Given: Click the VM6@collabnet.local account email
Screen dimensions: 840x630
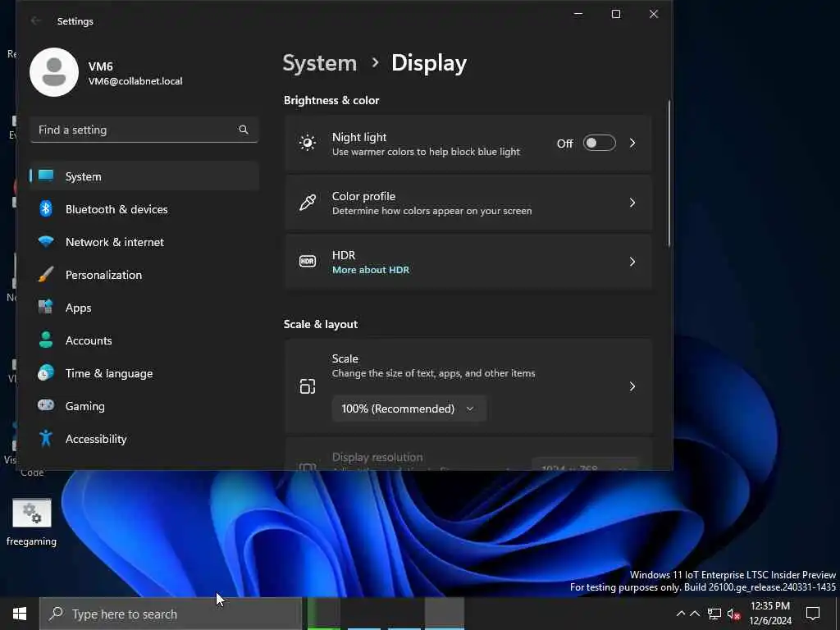Looking at the screenshot, I should 135,81.
